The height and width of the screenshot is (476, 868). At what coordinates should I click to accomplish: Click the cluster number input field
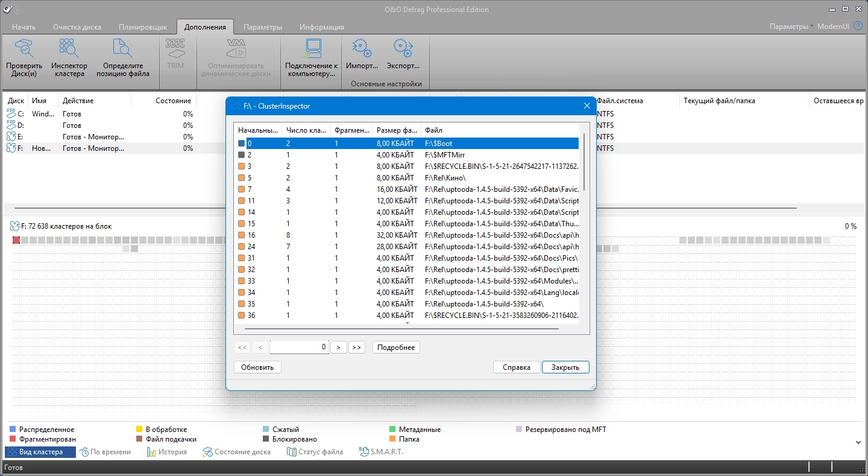[x=299, y=347]
